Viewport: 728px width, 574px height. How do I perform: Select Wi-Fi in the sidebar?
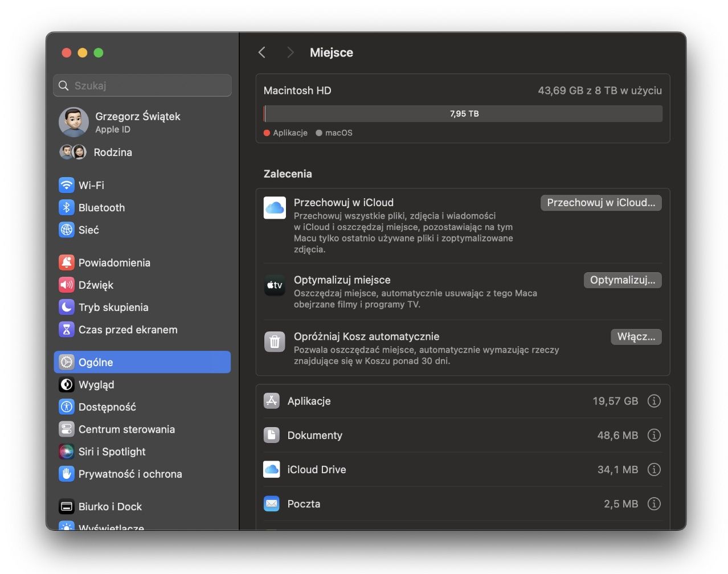[x=142, y=185]
